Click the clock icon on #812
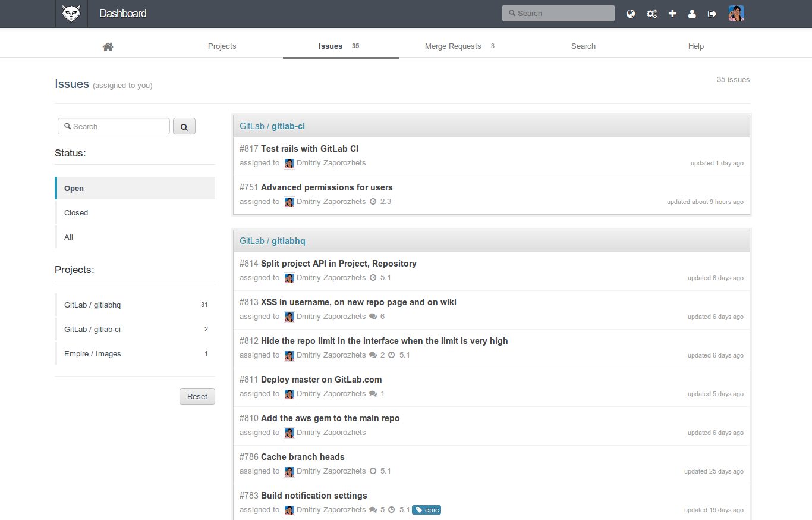 [392, 355]
